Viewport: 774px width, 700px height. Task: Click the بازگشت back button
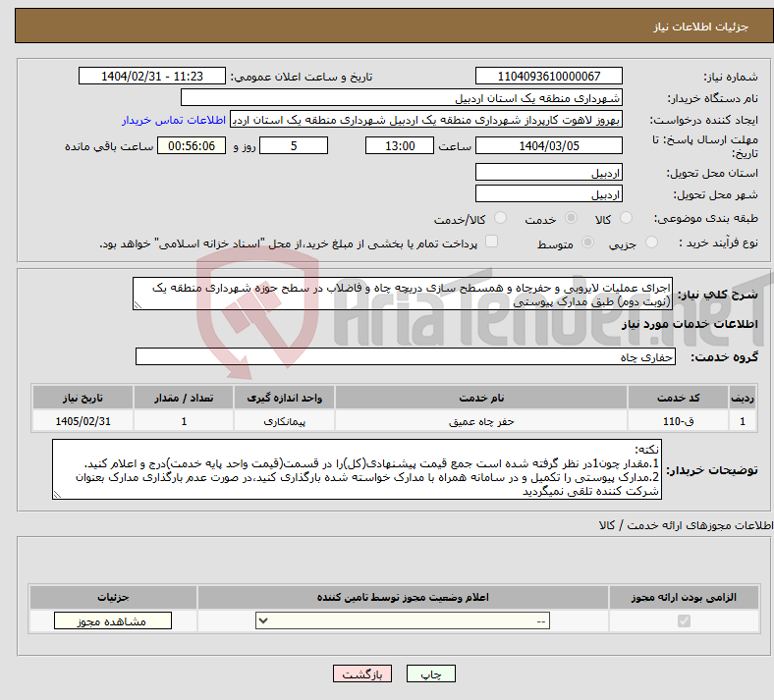click(362, 673)
